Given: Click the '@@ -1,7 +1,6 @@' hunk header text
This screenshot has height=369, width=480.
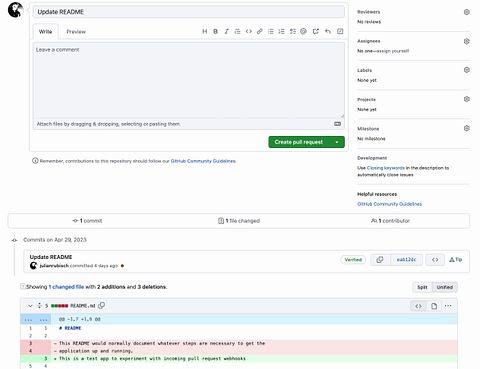Looking at the screenshot, I should coord(79,319).
